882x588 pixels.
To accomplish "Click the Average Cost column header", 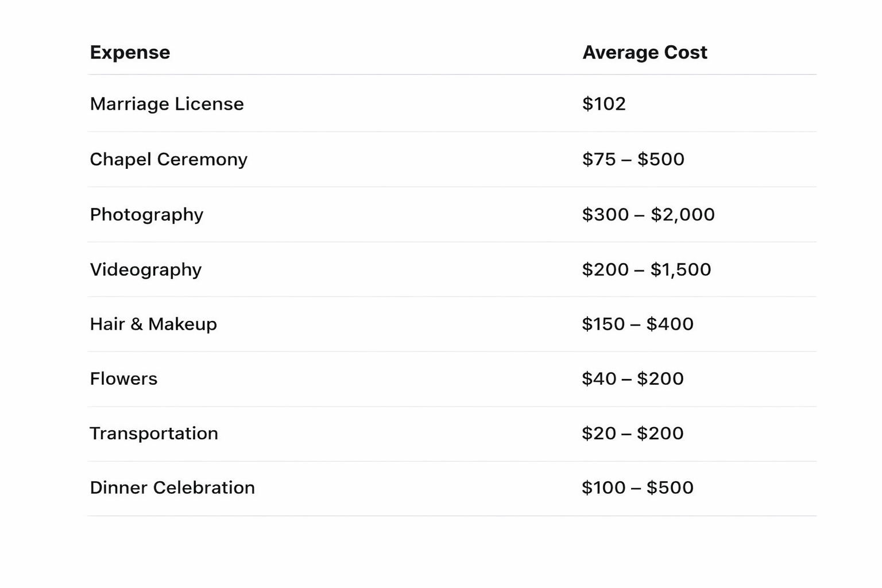I will pyautogui.click(x=644, y=52).
